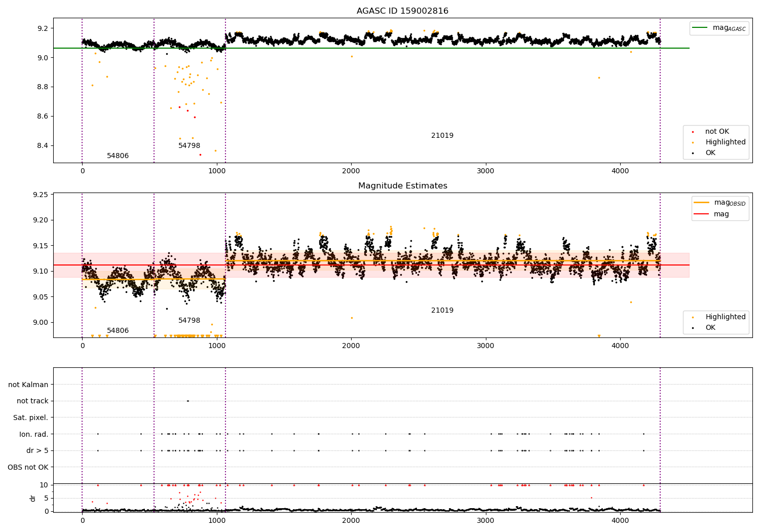Image resolution: width=760 pixels, height=532 pixels.
Task: Click OBSID label 54806 in top plot
Action: pyautogui.click(x=118, y=156)
